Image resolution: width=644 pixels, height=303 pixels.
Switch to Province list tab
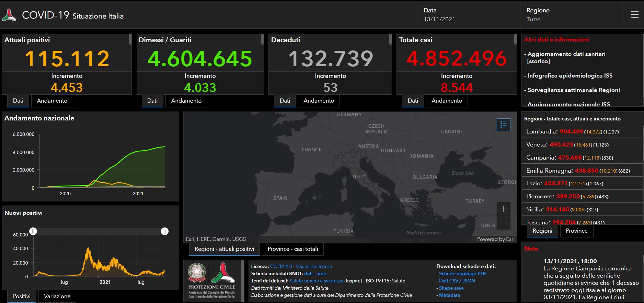[576, 231]
